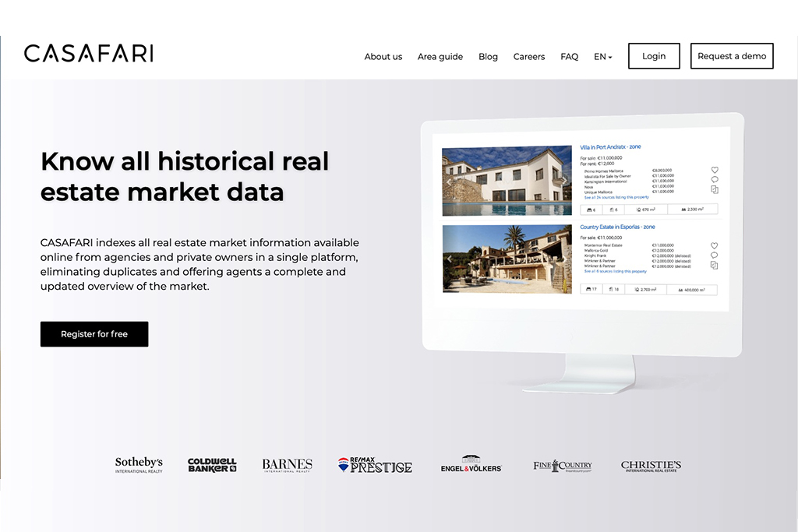798x532 pixels.
Task: Click the Sotheby's International Realty logo
Action: coord(139,465)
